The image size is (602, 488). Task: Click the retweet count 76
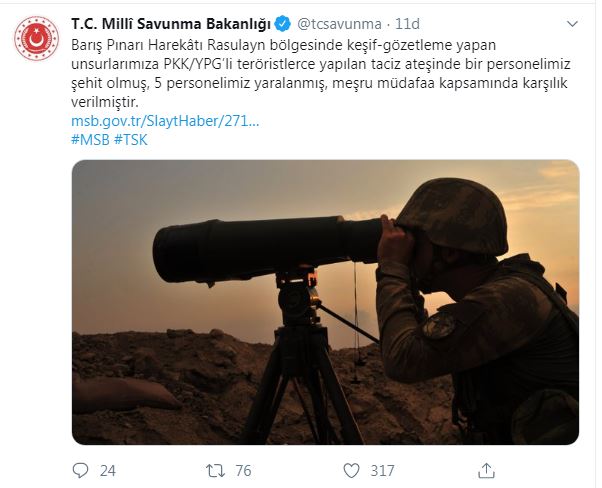[243, 471]
